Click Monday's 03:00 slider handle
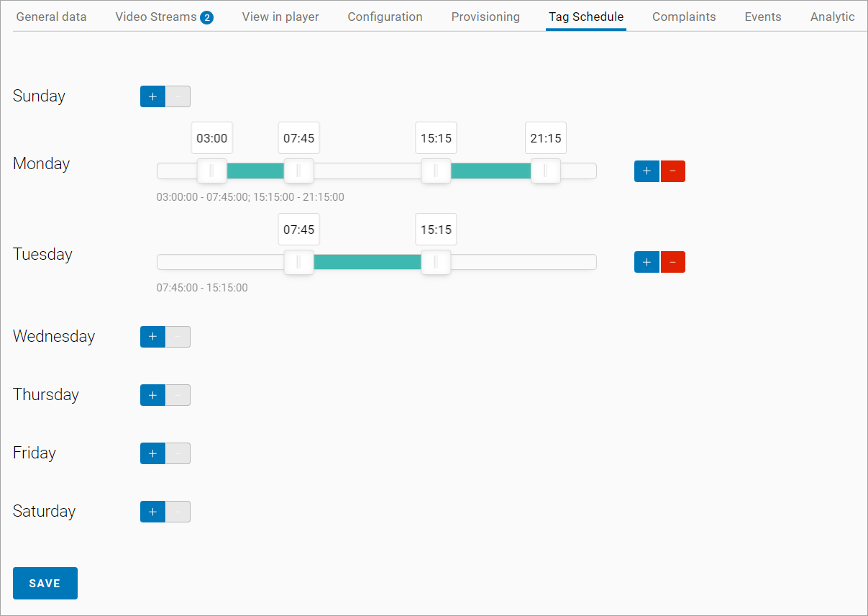Image resolution: width=868 pixels, height=616 pixels. [x=212, y=171]
